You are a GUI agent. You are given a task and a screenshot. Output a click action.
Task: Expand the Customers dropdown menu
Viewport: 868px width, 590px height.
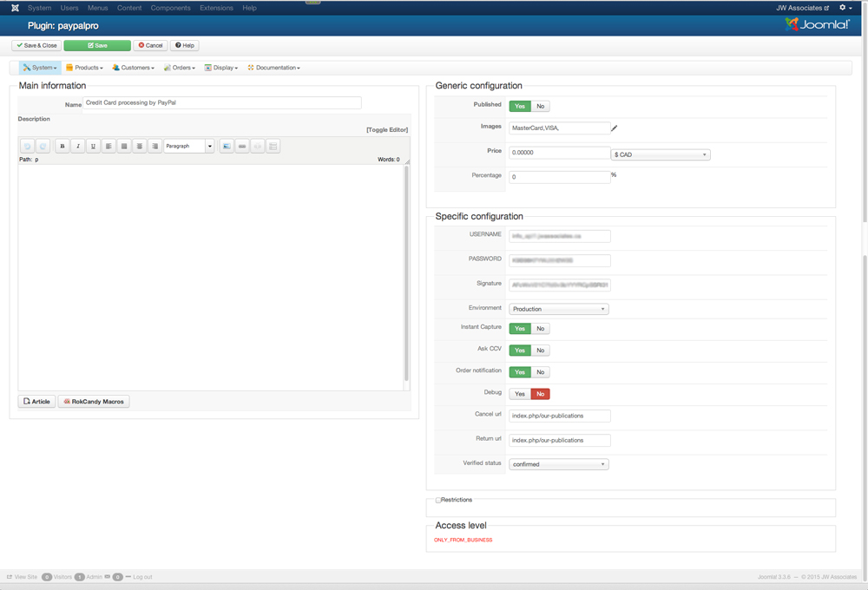point(134,68)
